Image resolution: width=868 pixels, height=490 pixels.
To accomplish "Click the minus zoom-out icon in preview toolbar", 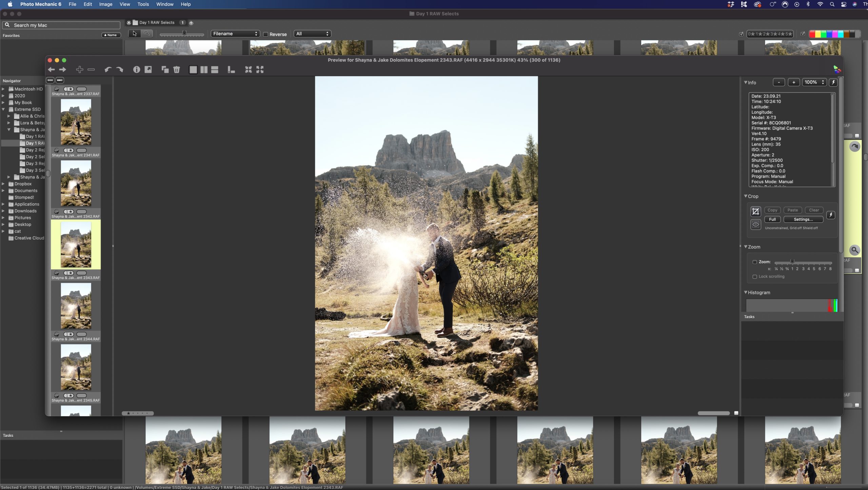I will (x=91, y=70).
